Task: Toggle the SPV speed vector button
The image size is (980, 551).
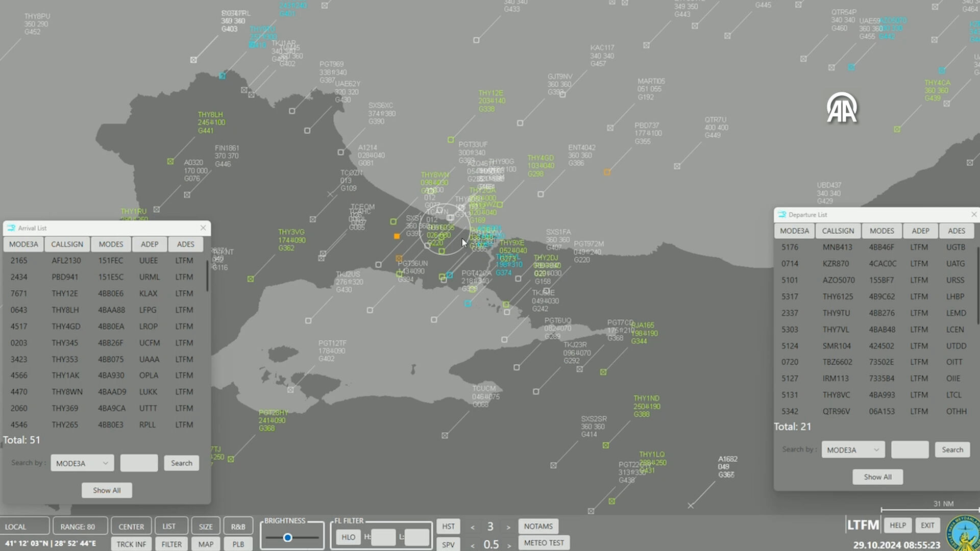Action: pos(448,544)
